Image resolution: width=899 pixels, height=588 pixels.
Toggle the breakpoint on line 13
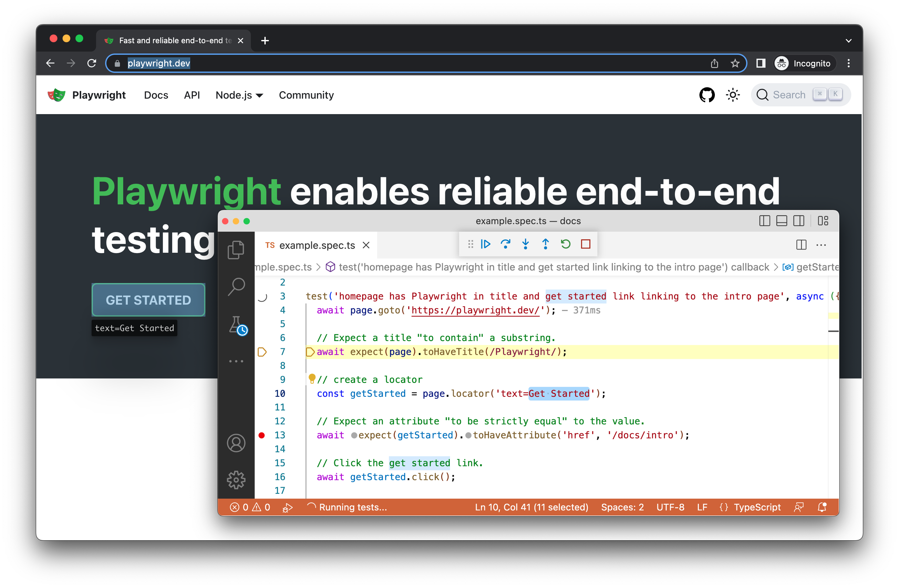click(x=262, y=435)
